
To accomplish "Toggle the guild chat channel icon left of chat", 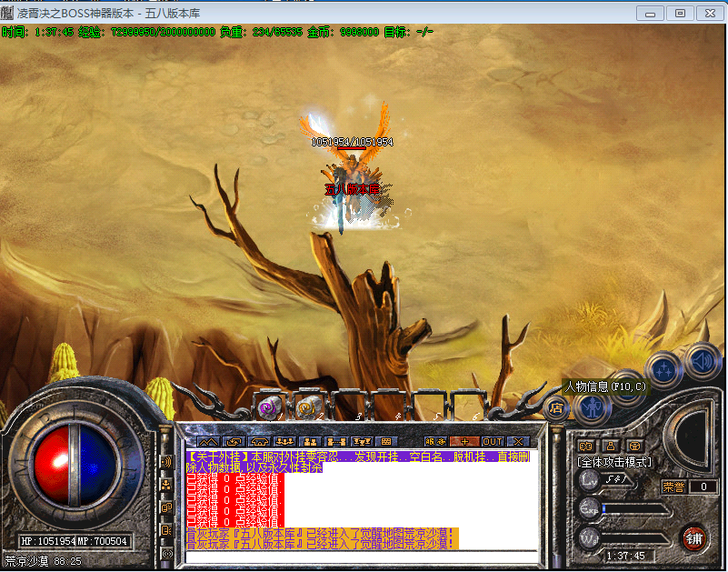I will pyautogui.click(x=166, y=507).
